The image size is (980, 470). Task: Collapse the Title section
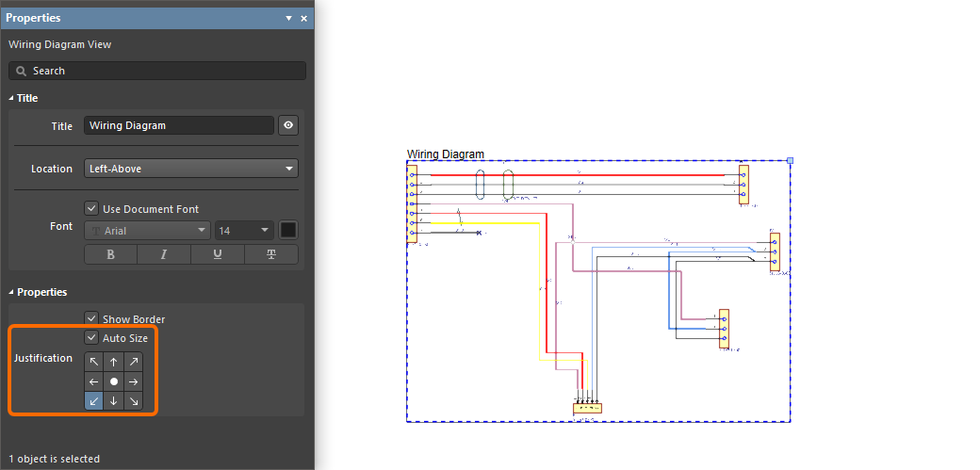[x=11, y=98]
